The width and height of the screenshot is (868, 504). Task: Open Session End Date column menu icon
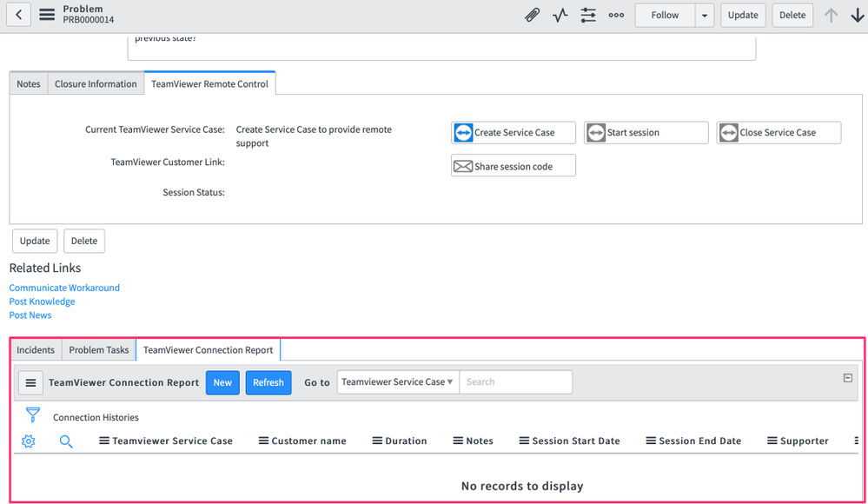point(651,441)
